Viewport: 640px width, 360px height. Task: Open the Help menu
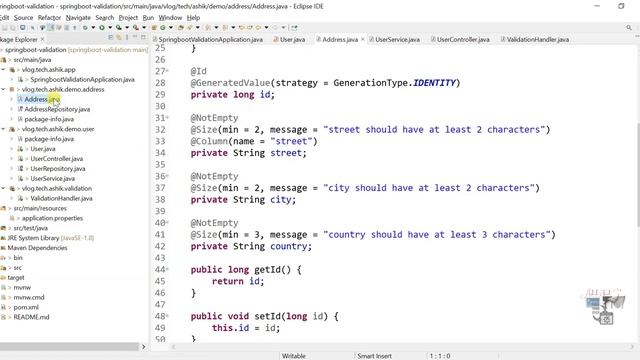point(193,18)
